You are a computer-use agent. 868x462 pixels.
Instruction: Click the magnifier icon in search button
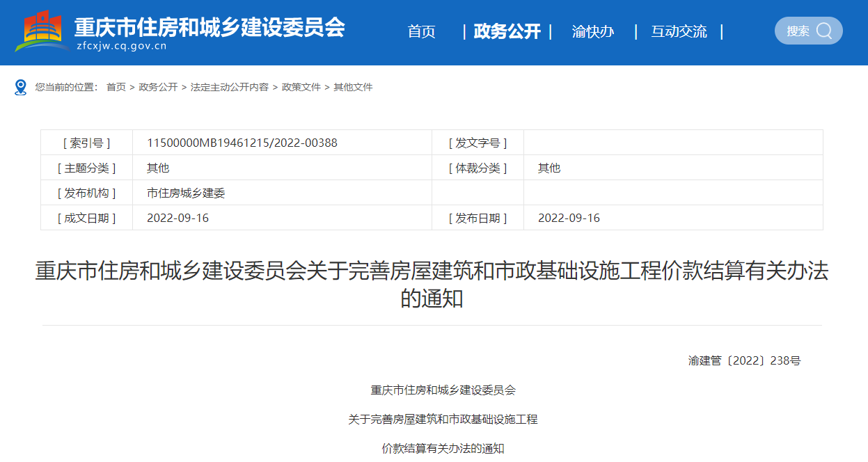pos(824,31)
